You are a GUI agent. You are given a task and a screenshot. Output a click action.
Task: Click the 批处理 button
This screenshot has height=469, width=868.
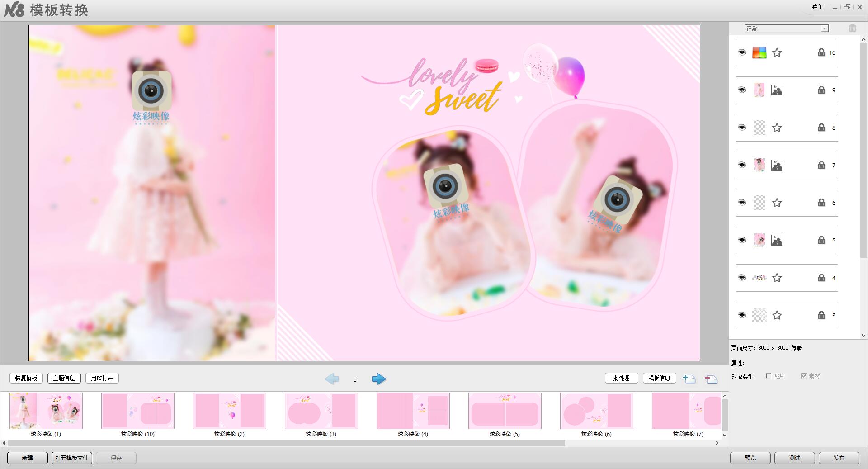[621, 378]
